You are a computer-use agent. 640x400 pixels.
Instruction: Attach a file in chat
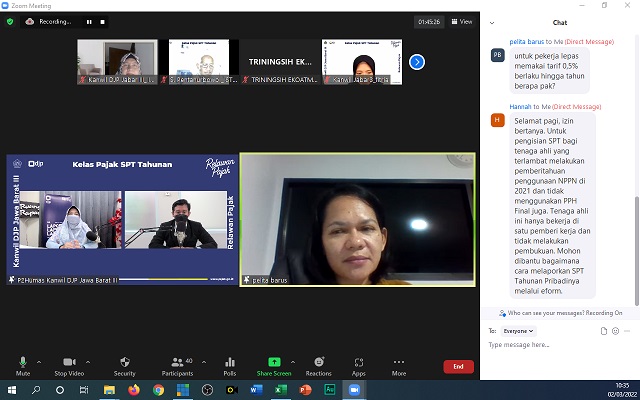pos(604,330)
